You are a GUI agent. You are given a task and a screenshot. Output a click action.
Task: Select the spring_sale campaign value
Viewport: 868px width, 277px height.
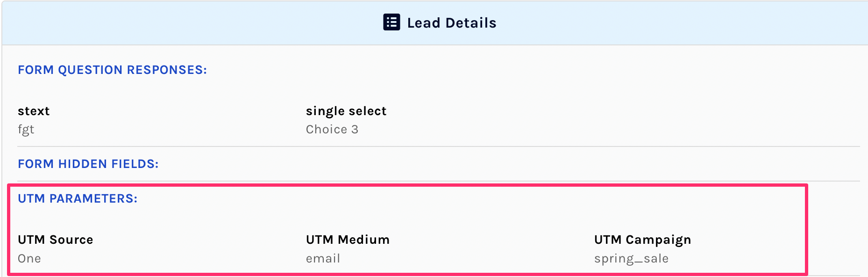[631, 258]
